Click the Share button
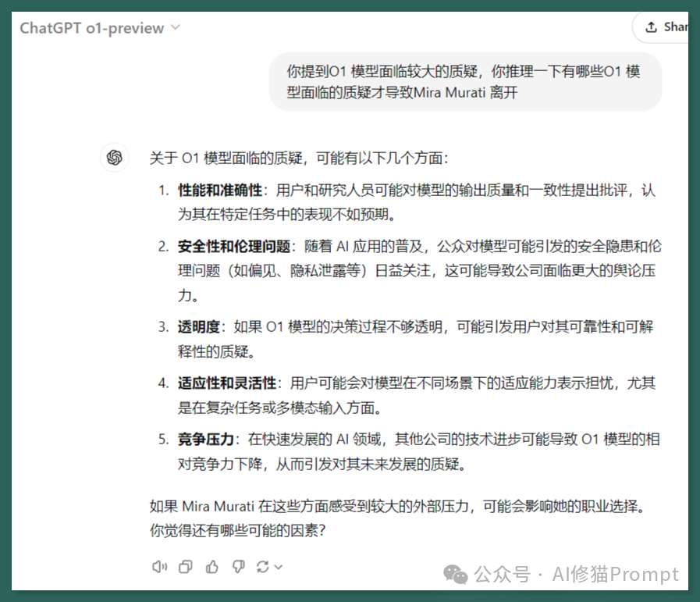Image resolution: width=700 pixels, height=602 pixels. (x=661, y=27)
